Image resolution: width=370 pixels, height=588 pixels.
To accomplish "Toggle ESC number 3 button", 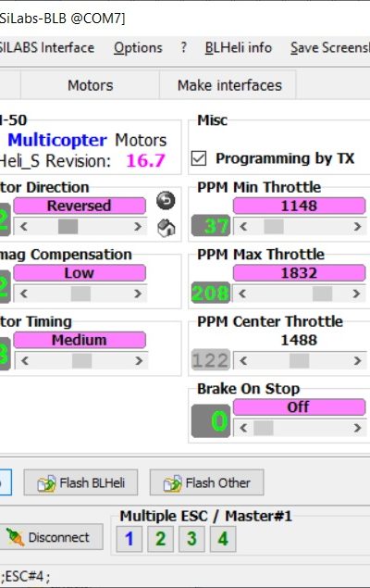I will click(x=191, y=539).
